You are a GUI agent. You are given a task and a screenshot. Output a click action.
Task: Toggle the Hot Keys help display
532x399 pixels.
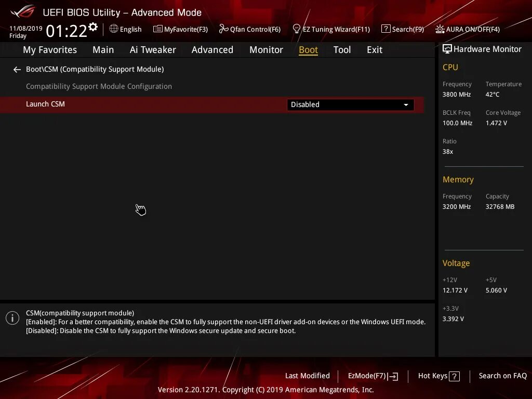(438, 376)
